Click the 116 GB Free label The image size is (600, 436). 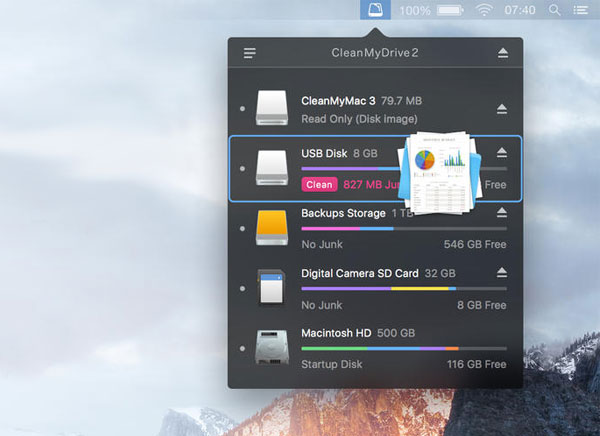[x=476, y=364]
